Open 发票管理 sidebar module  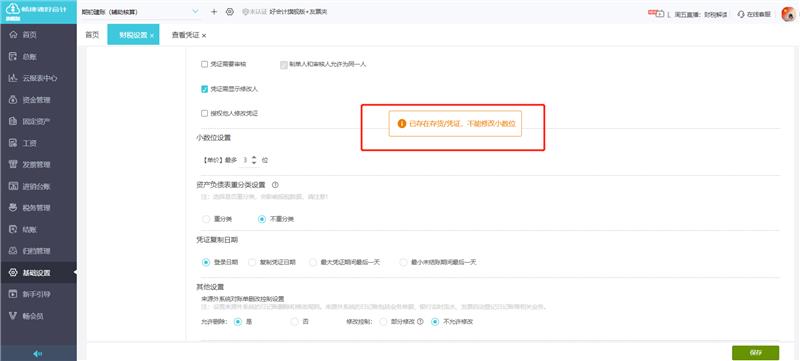coord(38,165)
